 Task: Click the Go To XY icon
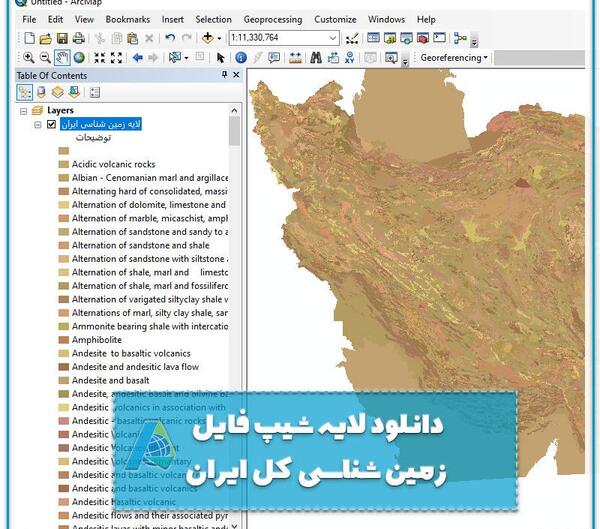349,58
